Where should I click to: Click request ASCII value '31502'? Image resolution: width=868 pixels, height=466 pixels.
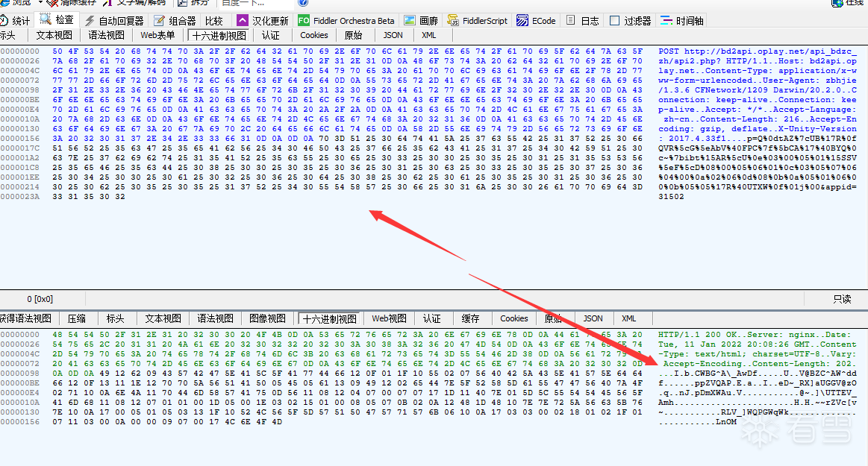[x=671, y=196]
